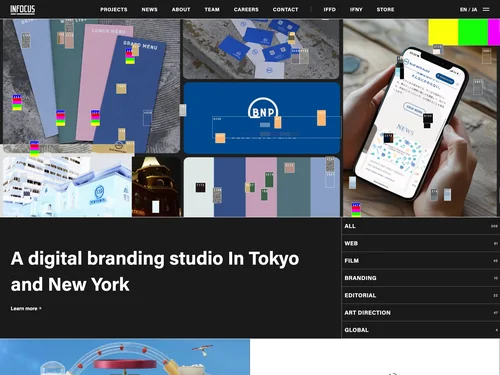Click the yellow color block

point(443,32)
